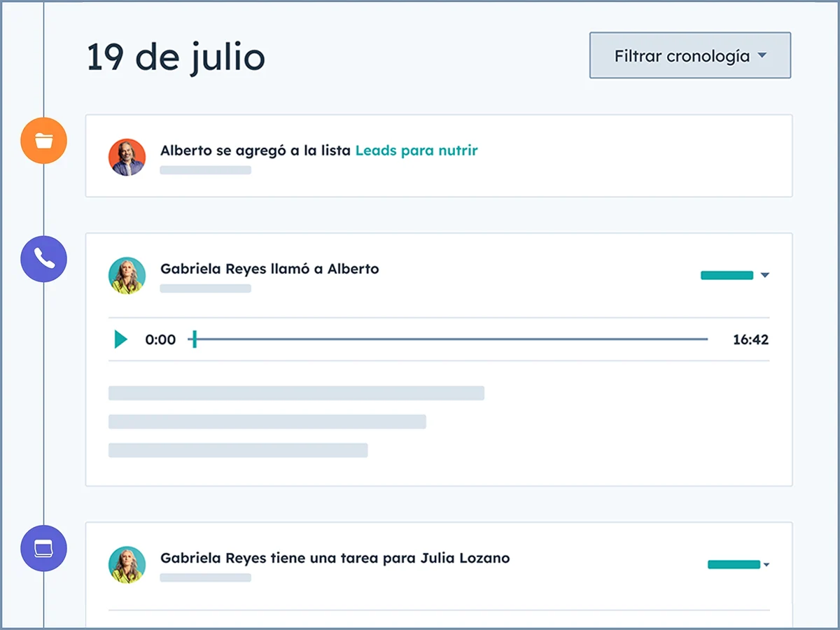Toggle the teal status chip on the call card
This screenshot has height=630, width=840.
(727, 275)
